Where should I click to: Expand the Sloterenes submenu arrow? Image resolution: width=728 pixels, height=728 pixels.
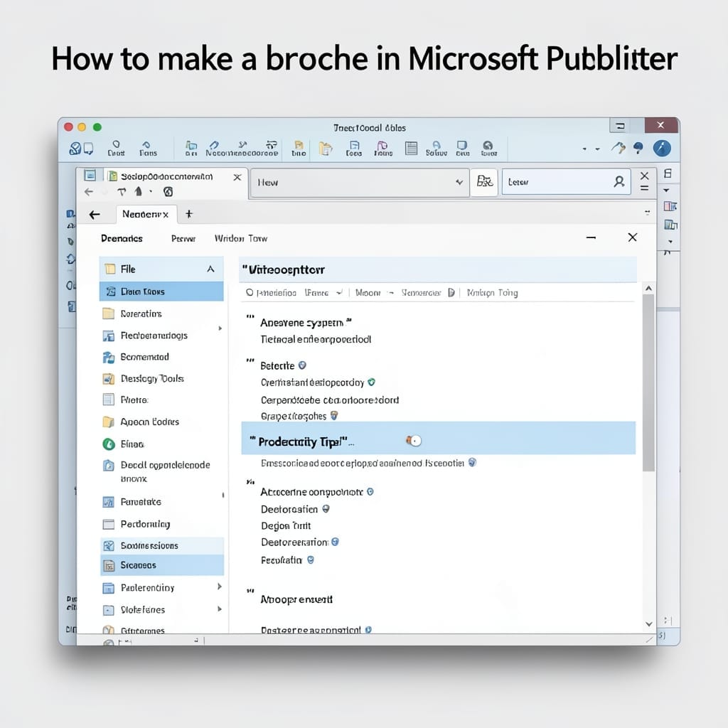point(220,609)
